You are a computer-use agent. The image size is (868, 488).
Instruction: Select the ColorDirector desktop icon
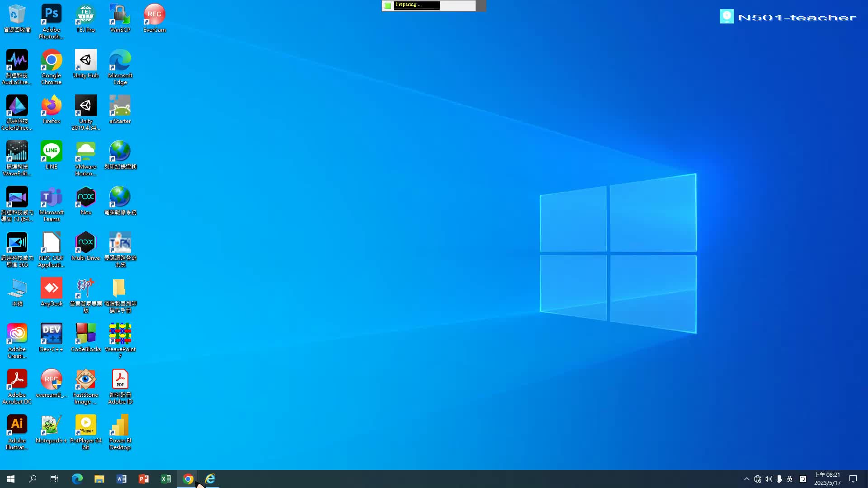pos(17,113)
